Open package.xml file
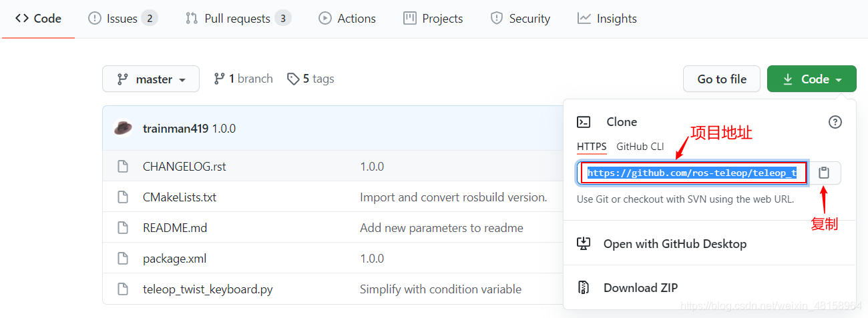 176,259
